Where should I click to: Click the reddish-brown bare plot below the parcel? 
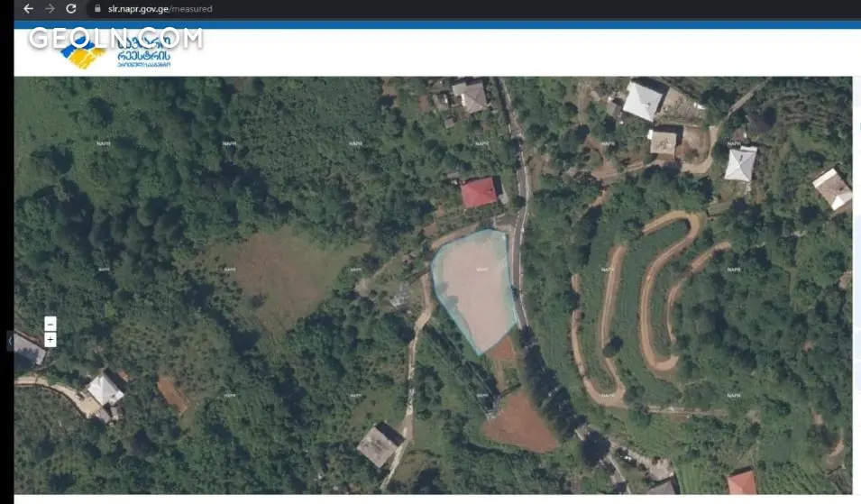[521, 422]
